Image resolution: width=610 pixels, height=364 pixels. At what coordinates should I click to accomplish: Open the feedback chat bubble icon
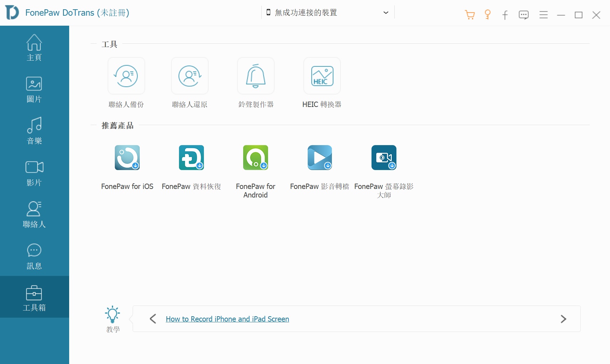[524, 15]
